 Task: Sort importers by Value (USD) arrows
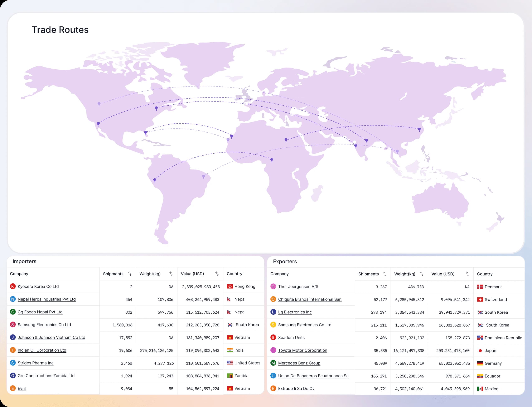coord(217,273)
